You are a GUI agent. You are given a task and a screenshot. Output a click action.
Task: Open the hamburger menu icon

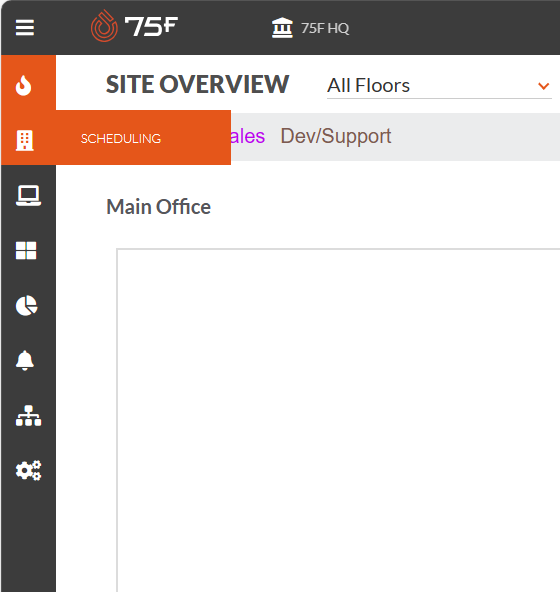pos(25,28)
